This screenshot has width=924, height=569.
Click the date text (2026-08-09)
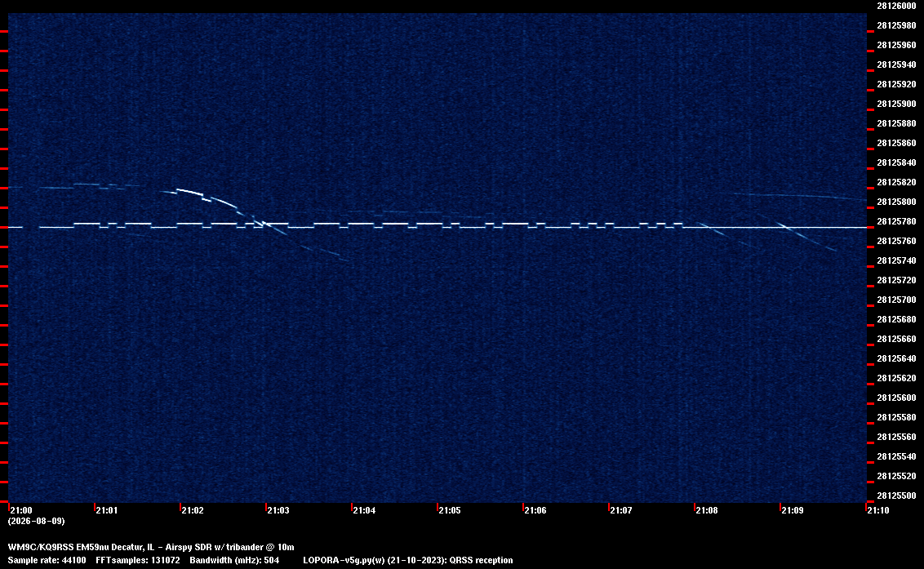(37, 521)
